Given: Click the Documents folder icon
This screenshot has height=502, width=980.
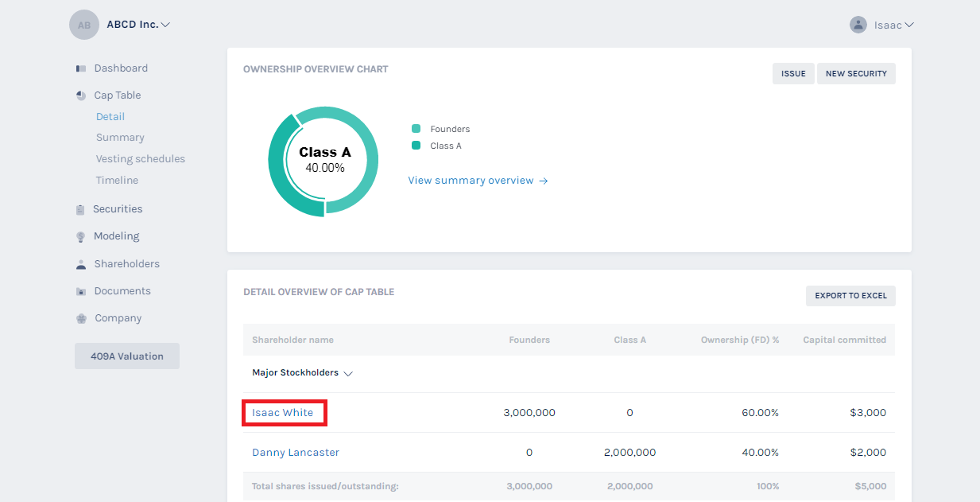Looking at the screenshot, I should [x=81, y=291].
